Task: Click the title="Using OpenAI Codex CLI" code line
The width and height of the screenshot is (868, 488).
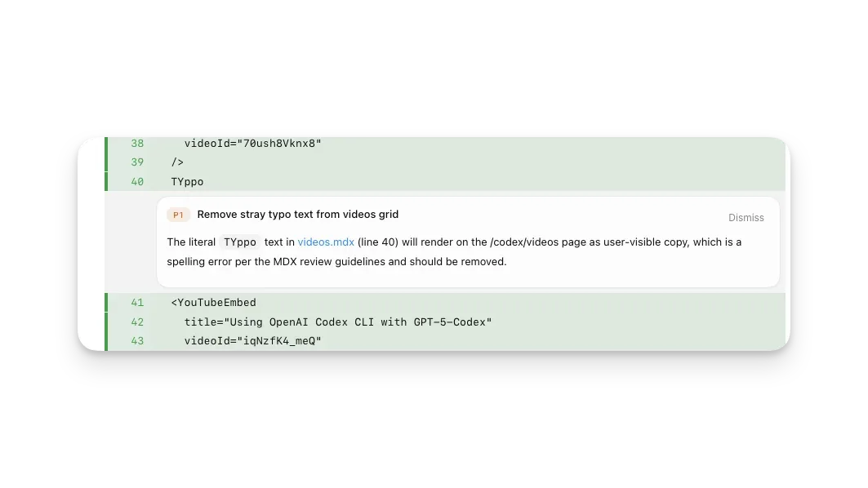Action: (x=338, y=322)
